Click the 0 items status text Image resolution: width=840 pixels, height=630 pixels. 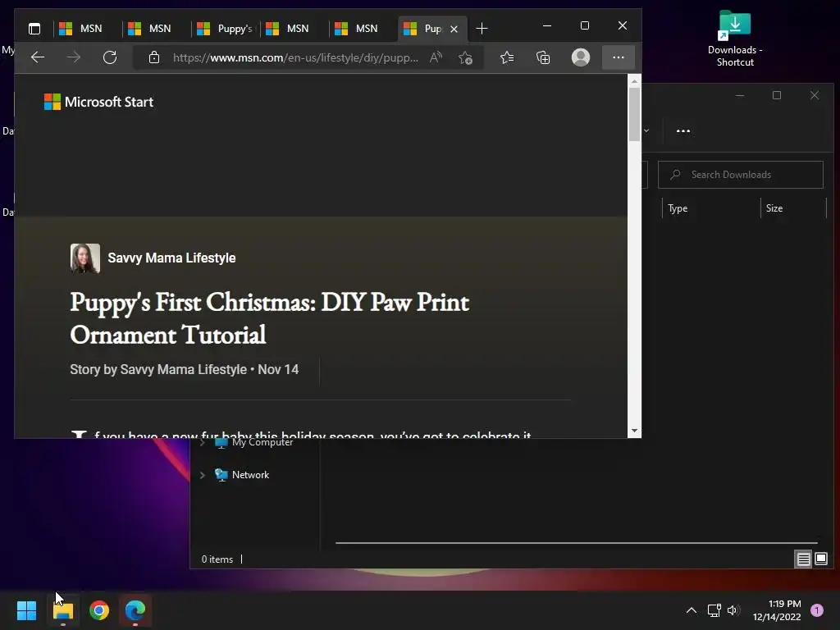click(x=217, y=559)
